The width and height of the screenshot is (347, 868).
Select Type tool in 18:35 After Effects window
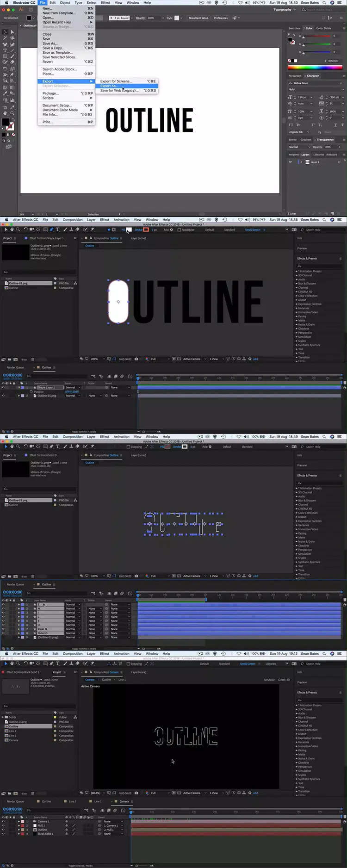click(57, 229)
